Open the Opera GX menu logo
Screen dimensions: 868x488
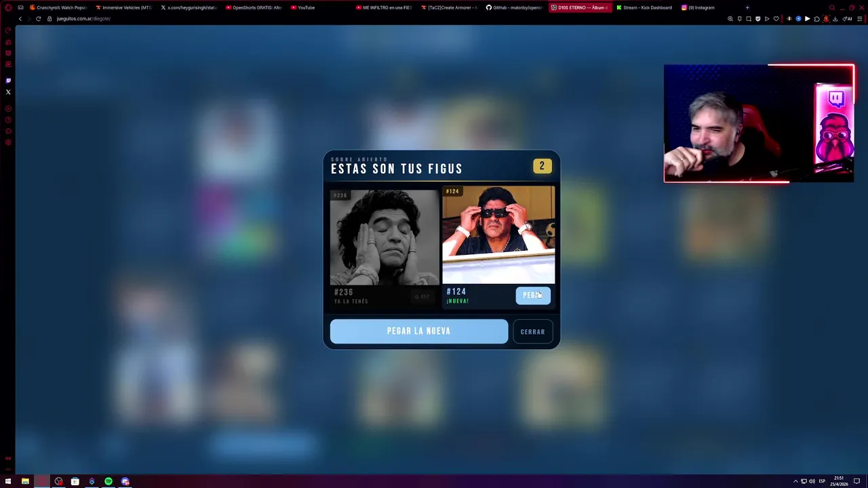[x=8, y=7]
